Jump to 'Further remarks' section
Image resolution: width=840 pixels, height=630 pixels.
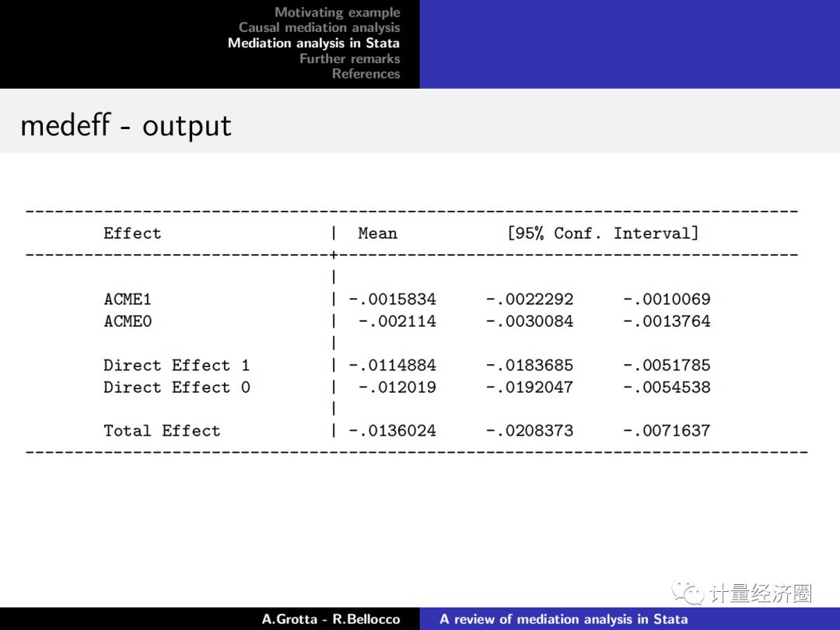coord(350,58)
